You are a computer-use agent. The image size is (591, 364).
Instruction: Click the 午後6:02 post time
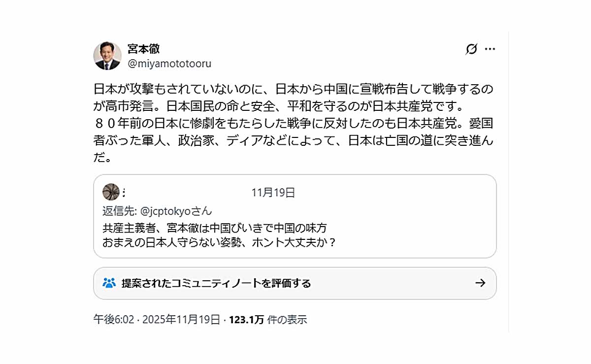(x=113, y=320)
